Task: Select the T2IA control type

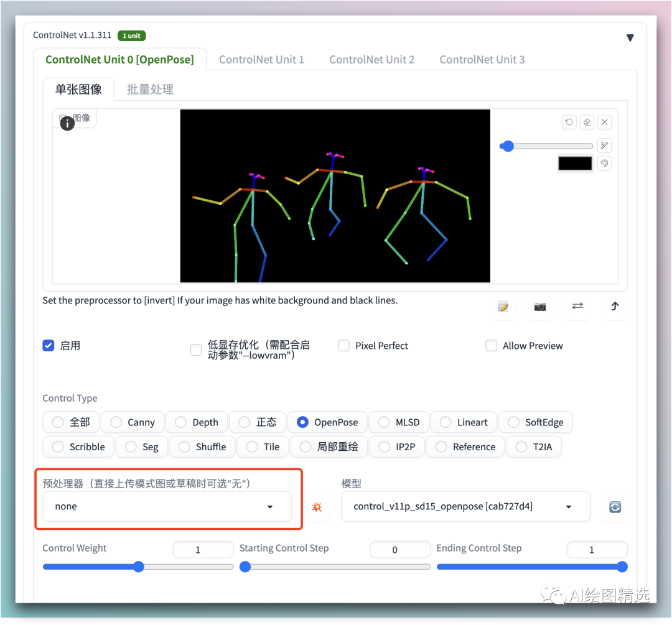Action: point(534,447)
